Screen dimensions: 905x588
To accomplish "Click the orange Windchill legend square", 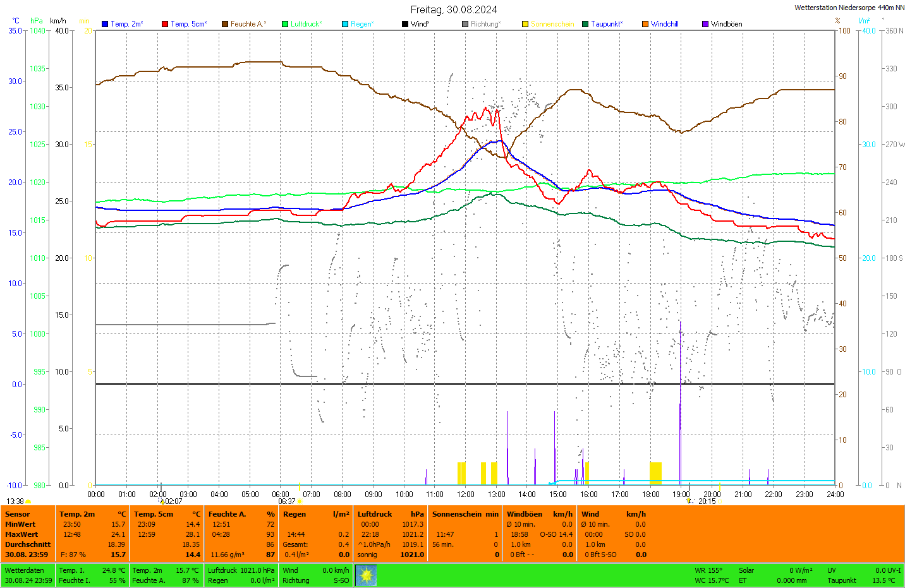I will point(645,24).
